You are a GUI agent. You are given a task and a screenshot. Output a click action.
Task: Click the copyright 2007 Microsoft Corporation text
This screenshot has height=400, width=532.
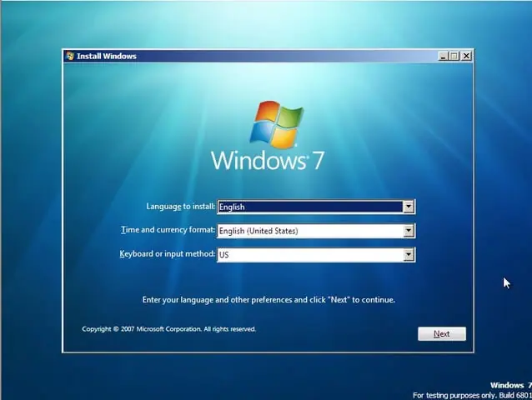169,329
